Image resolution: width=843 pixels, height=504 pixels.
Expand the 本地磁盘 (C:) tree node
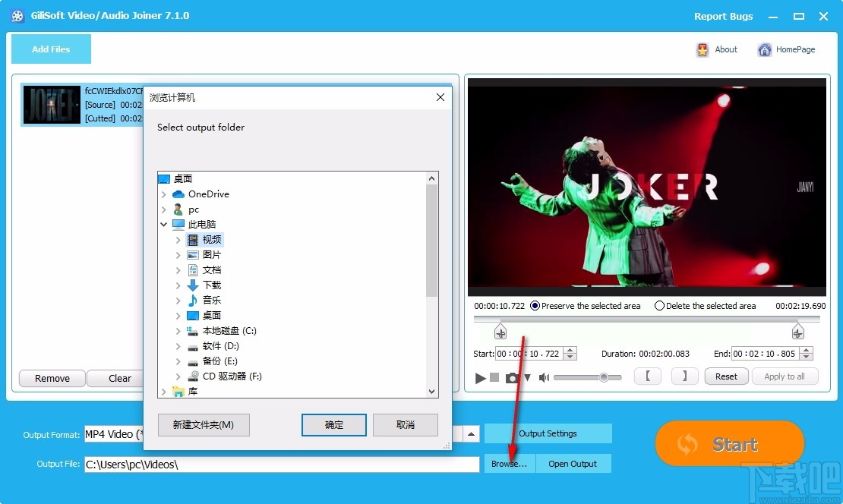point(178,331)
